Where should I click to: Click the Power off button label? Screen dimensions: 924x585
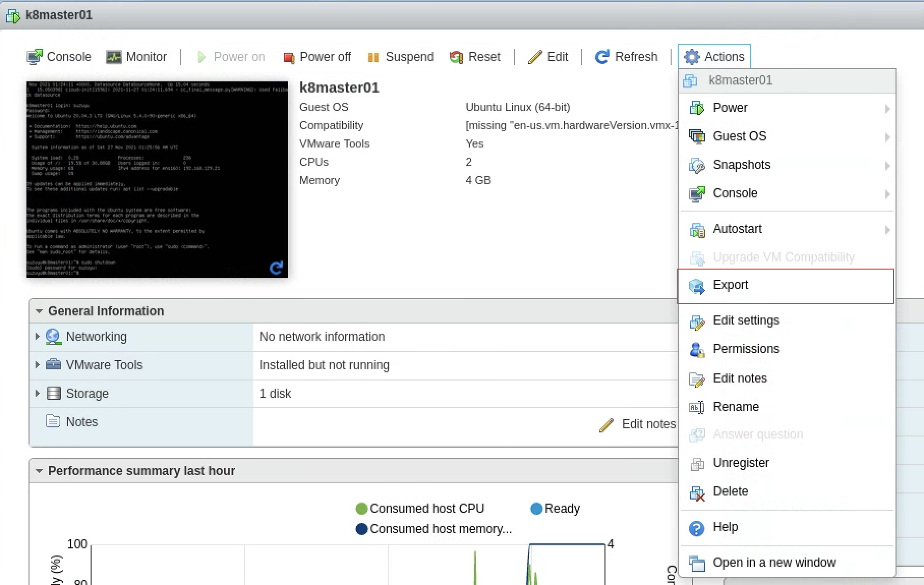click(326, 57)
